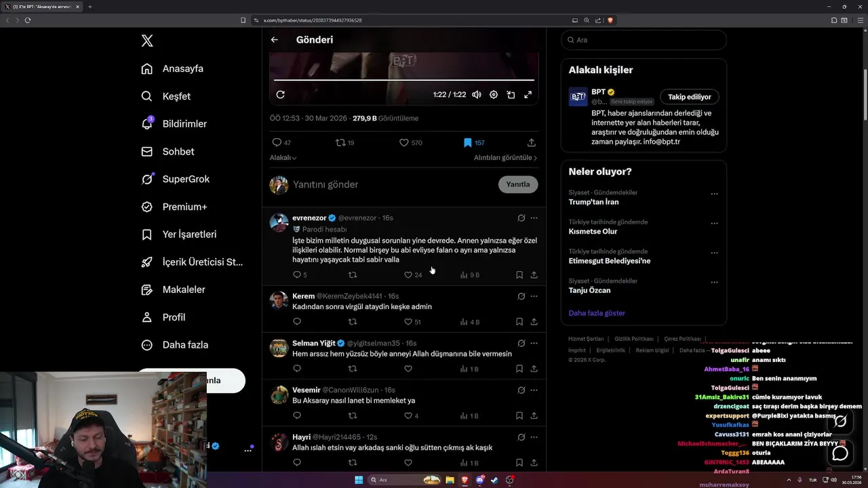The image size is (868, 488).
Task: Like evrenezor's reply with 24 likes
Action: click(x=413, y=275)
